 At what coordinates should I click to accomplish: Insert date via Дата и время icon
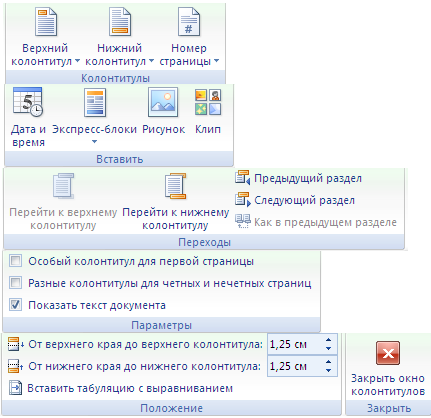[x=28, y=102]
